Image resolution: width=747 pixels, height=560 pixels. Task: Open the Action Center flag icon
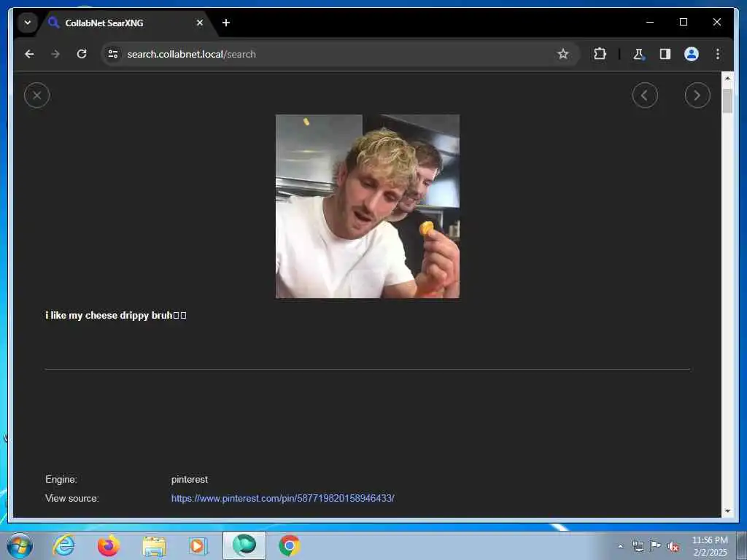[656, 546]
